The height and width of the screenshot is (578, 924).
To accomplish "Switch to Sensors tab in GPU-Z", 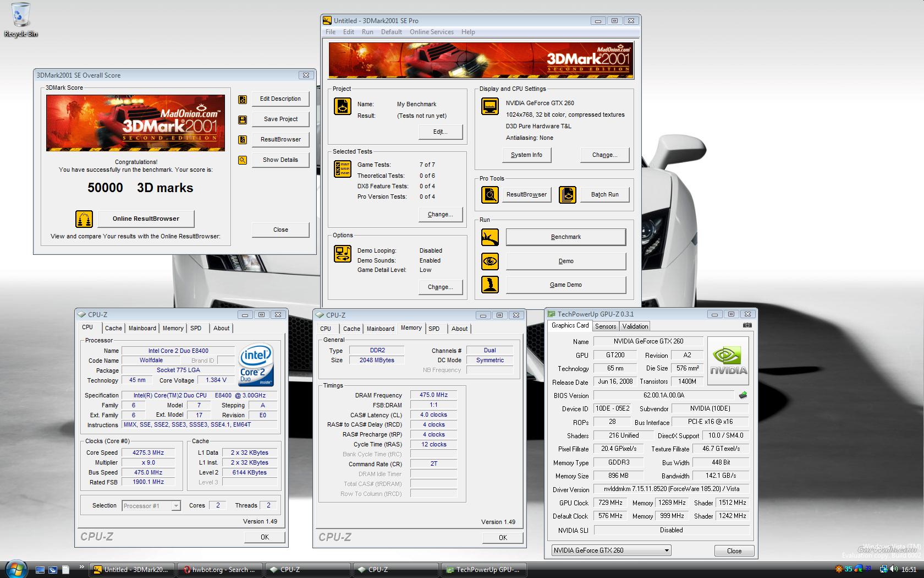I will point(606,326).
